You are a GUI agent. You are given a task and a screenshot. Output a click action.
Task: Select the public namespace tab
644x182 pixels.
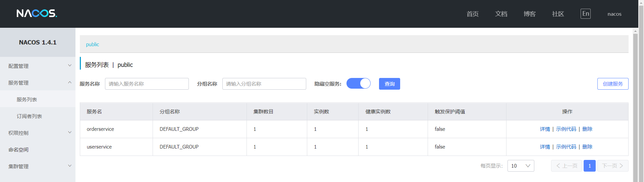(93, 44)
